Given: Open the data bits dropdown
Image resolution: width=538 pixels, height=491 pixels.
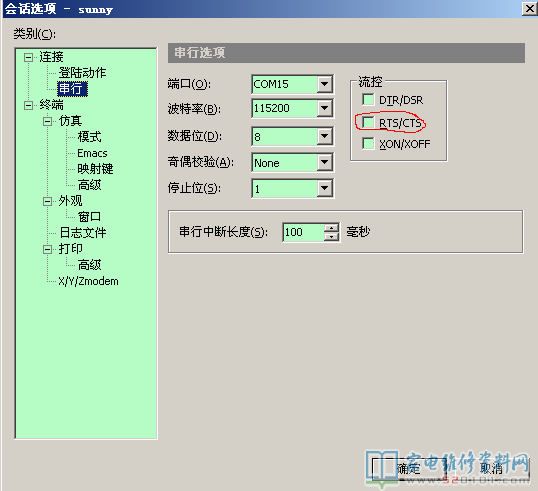Looking at the screenshot, I should [324, 136].
